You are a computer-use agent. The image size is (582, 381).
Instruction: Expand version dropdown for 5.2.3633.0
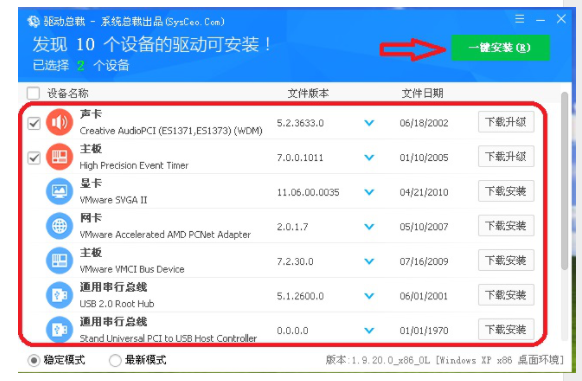click(369, 123)
